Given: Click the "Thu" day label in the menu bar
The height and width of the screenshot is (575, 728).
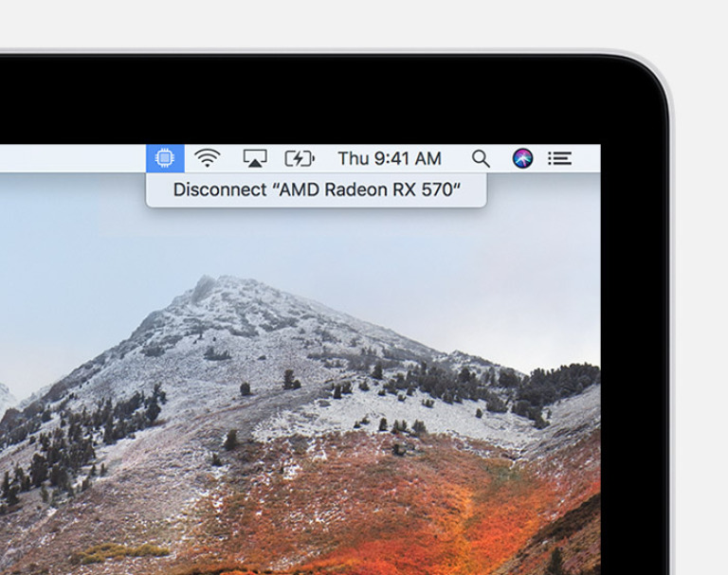Looking at the screenshot, I should pos(354,158).
